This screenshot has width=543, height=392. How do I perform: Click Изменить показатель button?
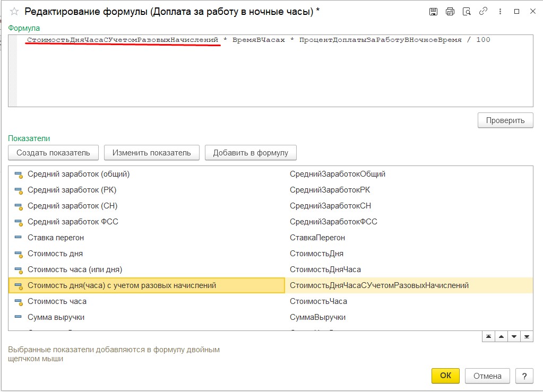tap(151, 153)
